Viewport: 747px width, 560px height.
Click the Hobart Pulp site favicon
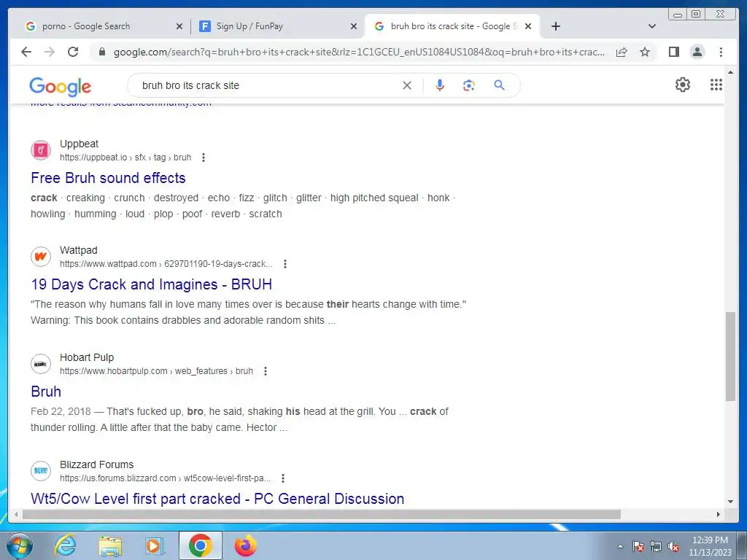41,364
